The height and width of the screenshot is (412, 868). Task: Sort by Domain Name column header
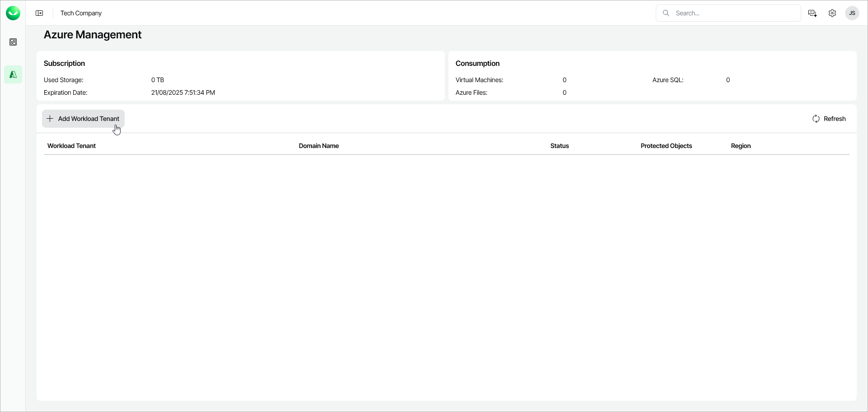pos(319,146)
